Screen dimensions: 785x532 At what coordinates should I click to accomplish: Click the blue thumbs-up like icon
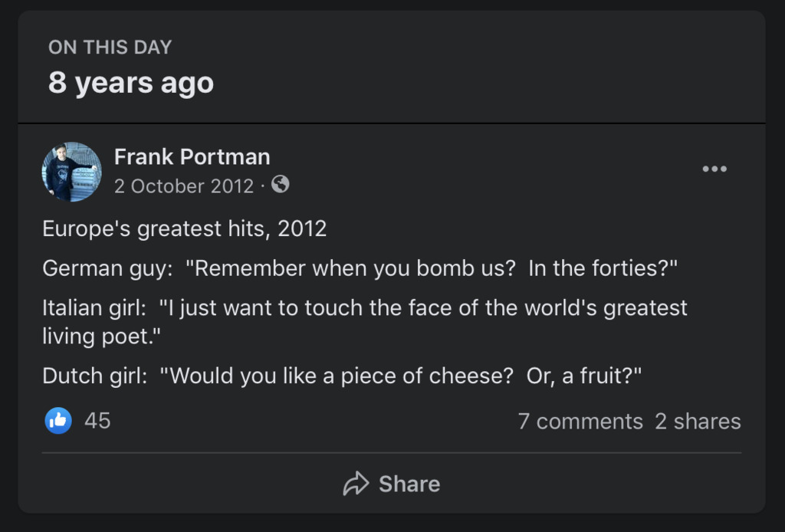coord(58,420)
